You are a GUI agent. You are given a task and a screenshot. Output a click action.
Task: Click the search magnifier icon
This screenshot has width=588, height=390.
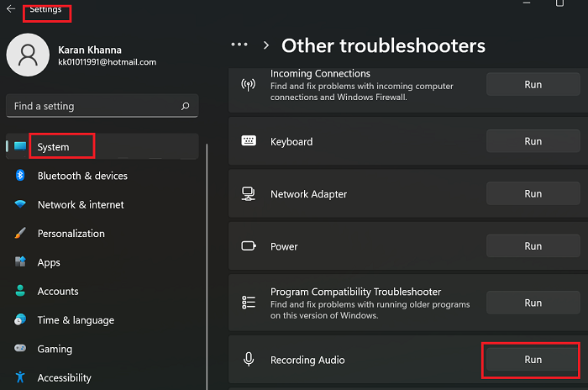click(x=185, y=107)
